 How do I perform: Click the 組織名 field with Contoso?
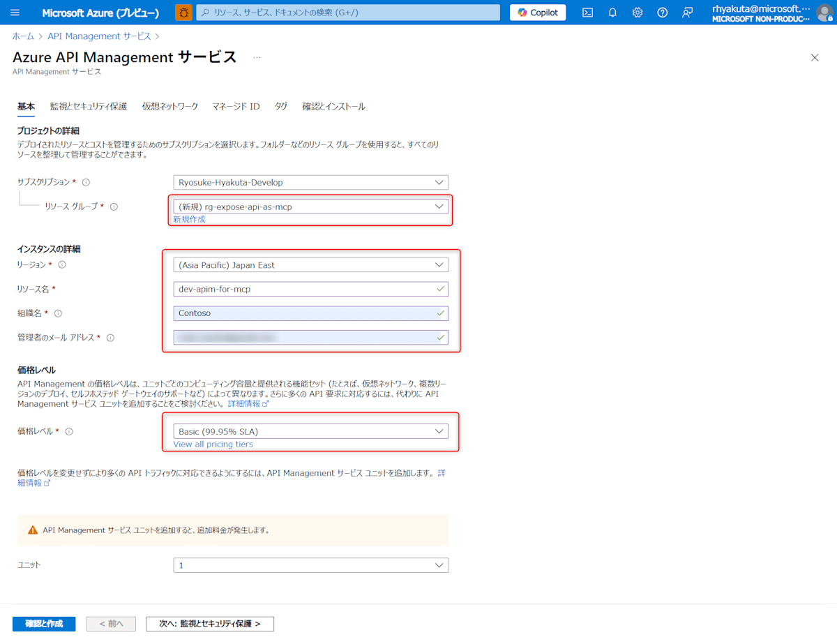click(x=311, y=313)
